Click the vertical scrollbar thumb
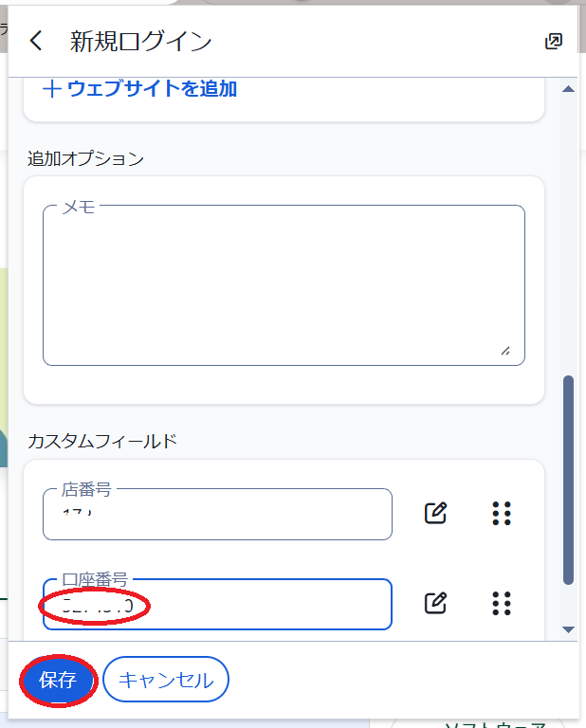 pyautogui.click(x=569, y=479)
